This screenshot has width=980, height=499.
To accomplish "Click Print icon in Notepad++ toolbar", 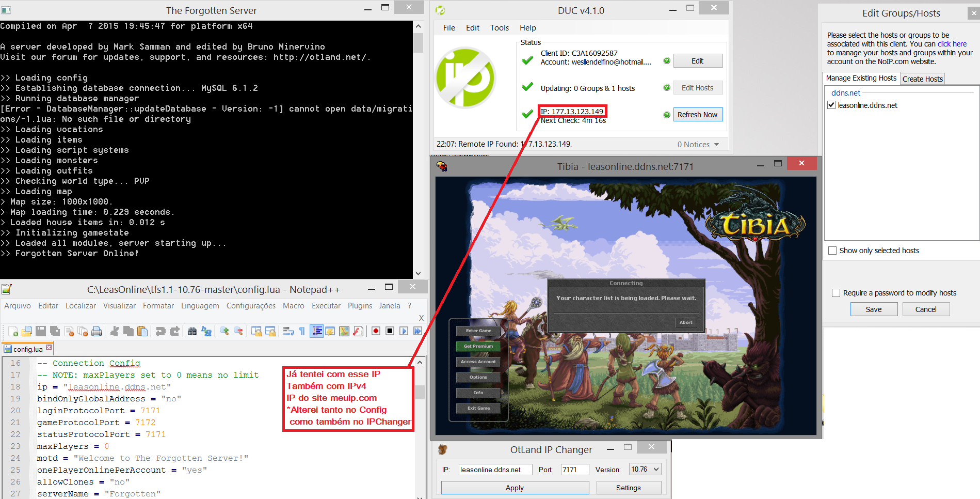I will [x=97, y=331].
